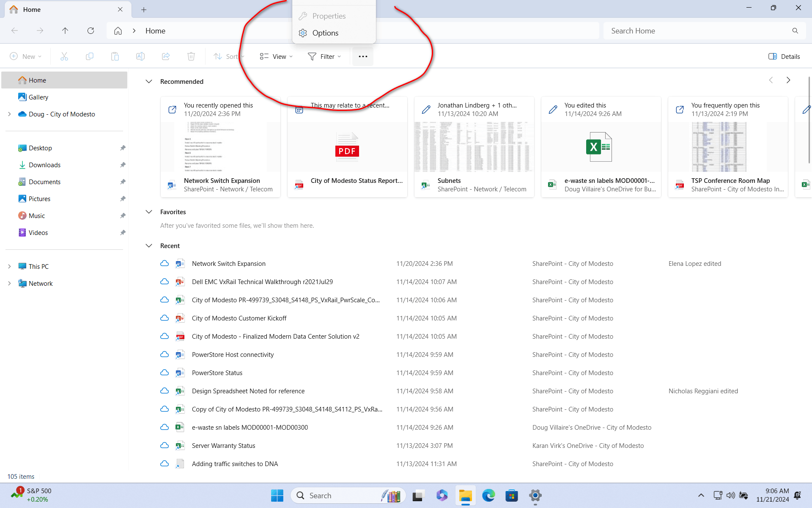812x508 pixels.
Task: Click the Paste clipboard icon
Action: point(115,56)
